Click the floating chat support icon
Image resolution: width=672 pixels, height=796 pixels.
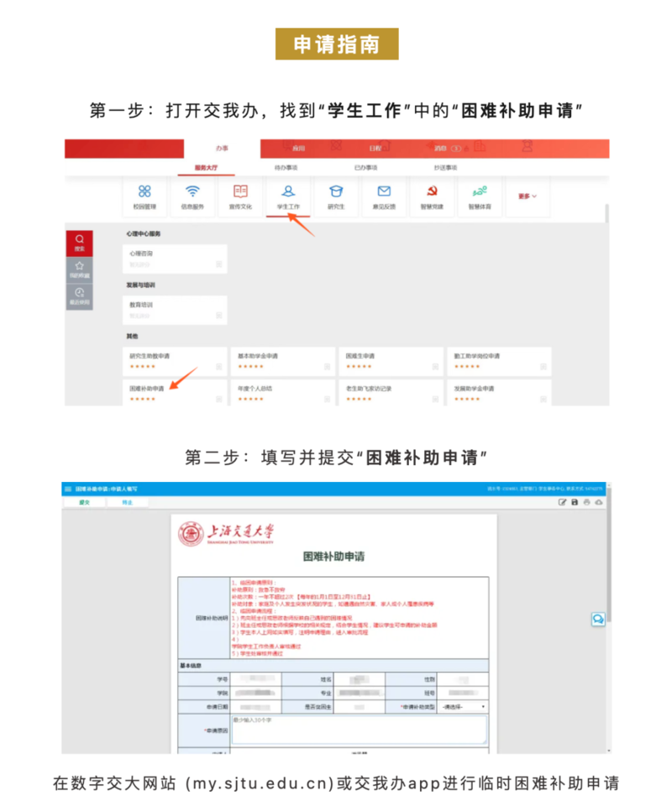pyautogui.click(x=598, y=619)
